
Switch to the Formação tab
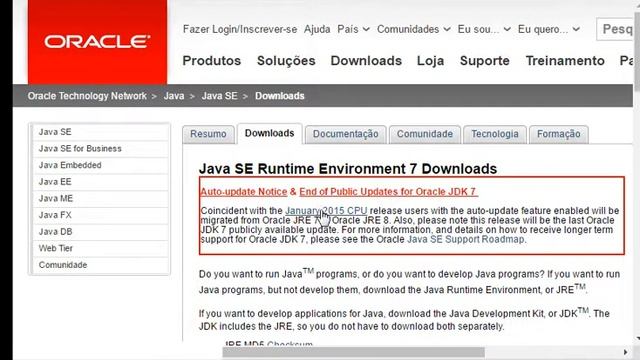pos(558,134)
